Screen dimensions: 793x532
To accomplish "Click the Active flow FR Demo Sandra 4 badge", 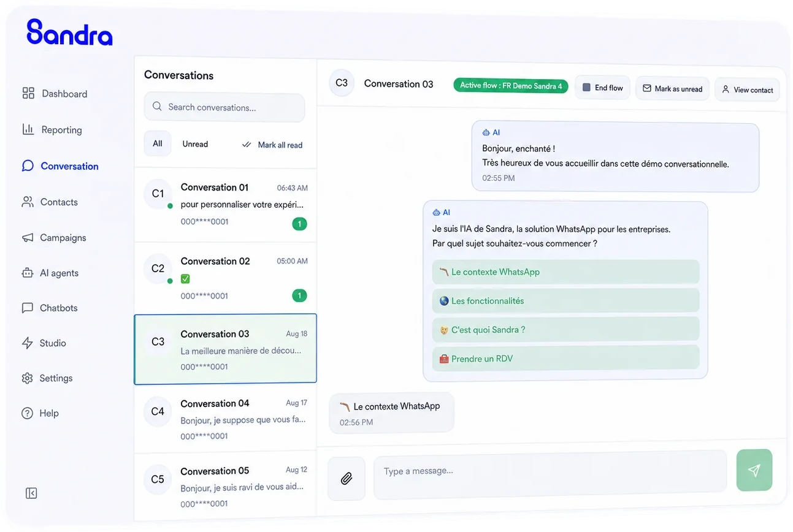I will tap(511, 86).
